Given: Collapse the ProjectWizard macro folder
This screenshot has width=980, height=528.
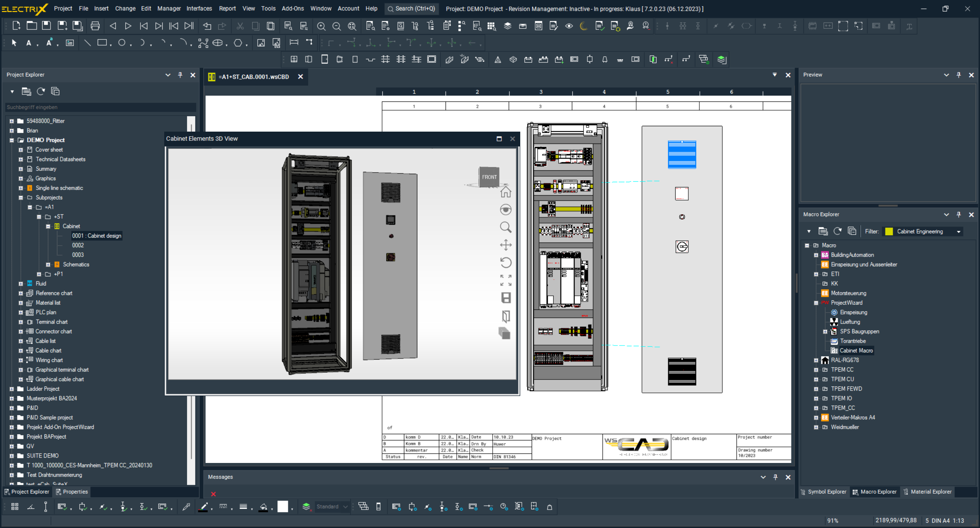Looking at the screenshot, I should coord(816,303).
